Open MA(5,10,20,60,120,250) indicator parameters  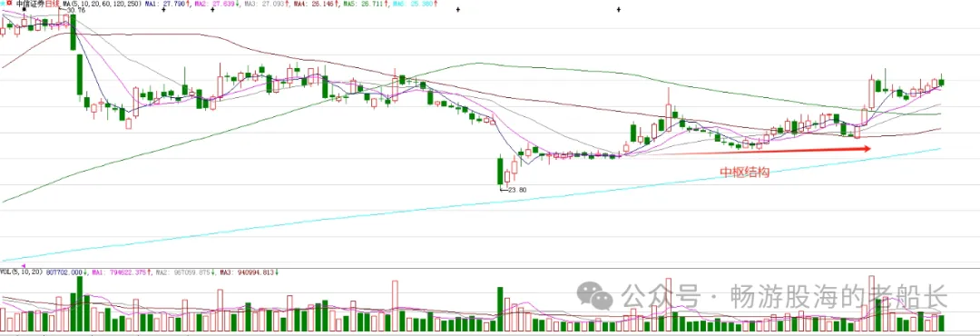103,4
